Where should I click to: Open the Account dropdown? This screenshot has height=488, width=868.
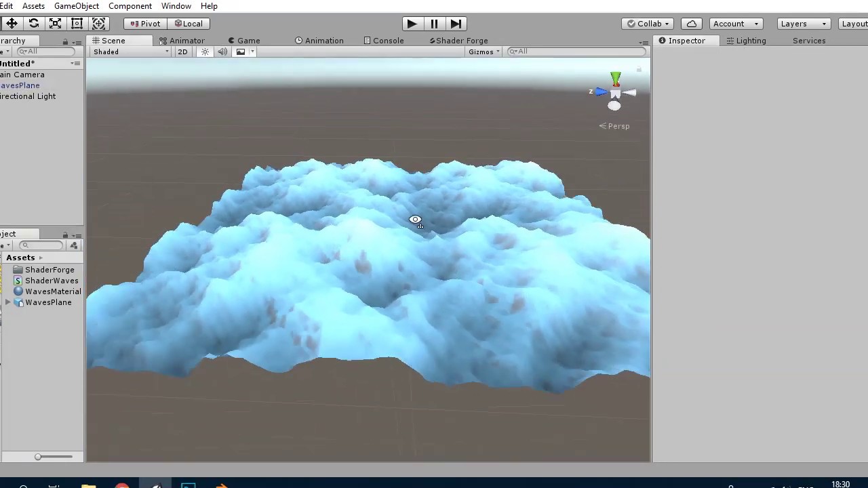click(735, 24)
